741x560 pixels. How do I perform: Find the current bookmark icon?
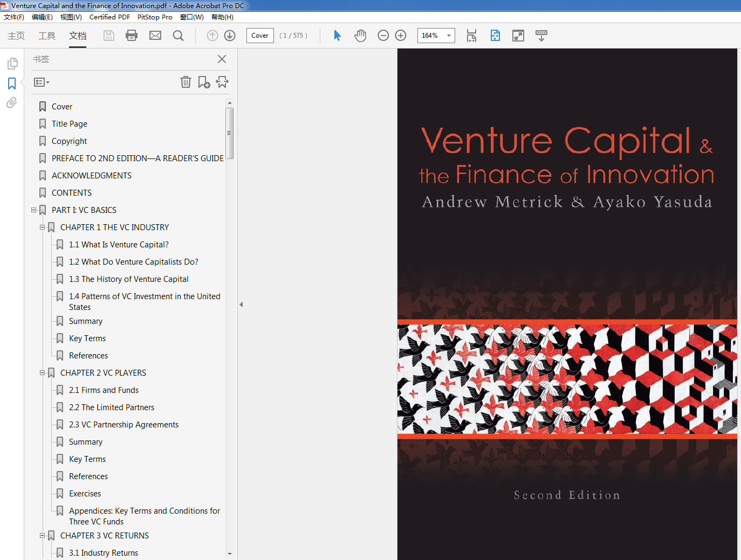(x=222, y=82)
